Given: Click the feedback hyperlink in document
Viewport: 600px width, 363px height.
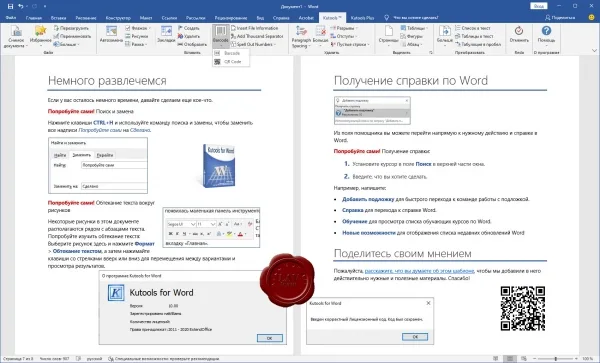Looking at the screenshot, I should tap(419, 271).
